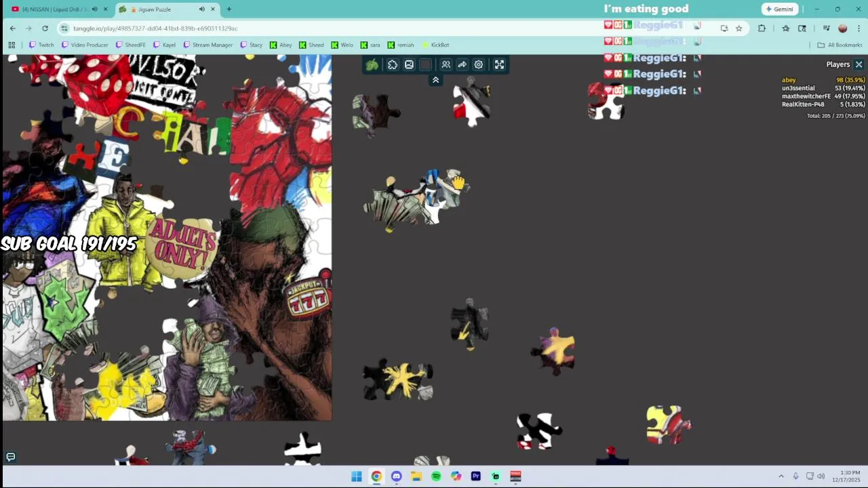The height and width of the screenshot is (488, 868).
Task: Open the Stacy bookmark
Action: click(x=251, y=45)
